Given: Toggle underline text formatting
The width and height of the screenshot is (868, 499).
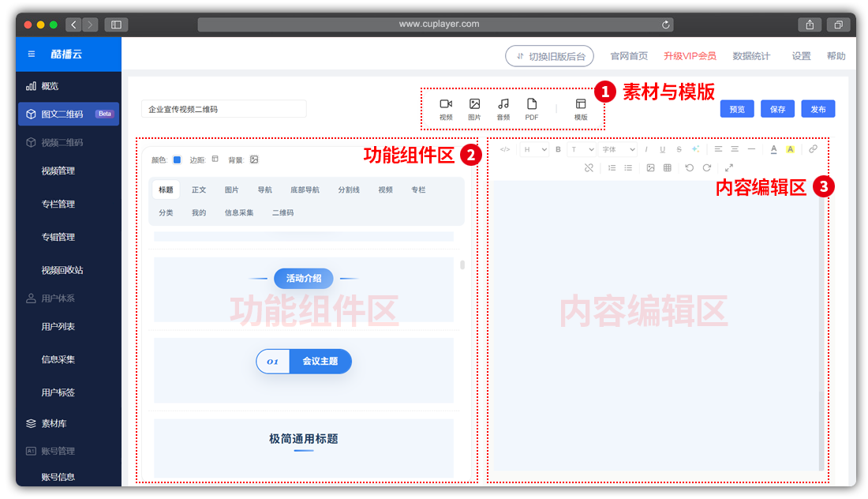Looking at the screenshot, I should (662, 149).
